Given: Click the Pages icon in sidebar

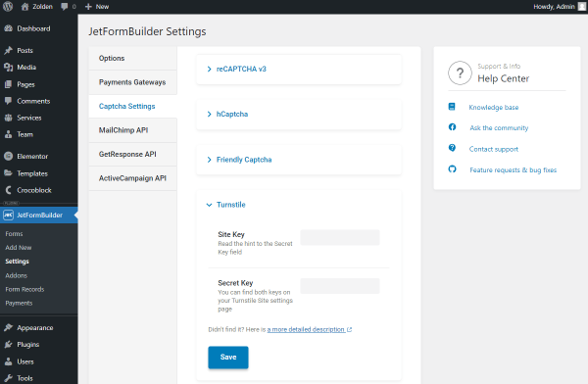Looking at the screenshot, I should tap(8, 84).
